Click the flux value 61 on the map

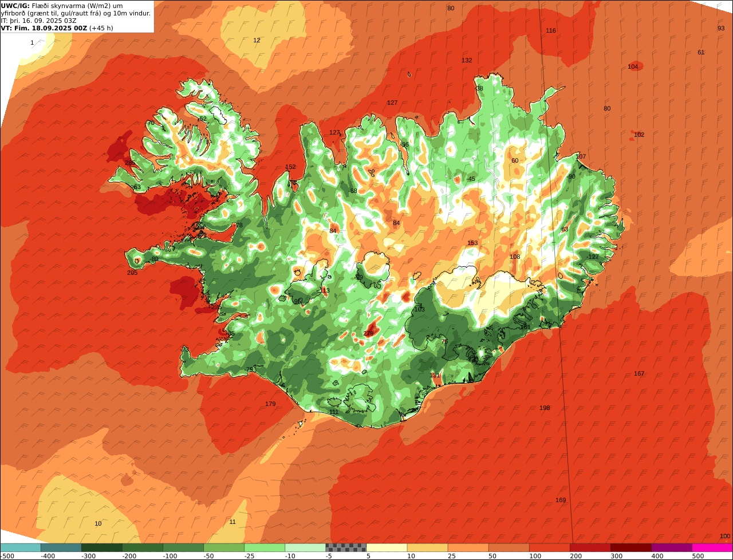[701, 52]
